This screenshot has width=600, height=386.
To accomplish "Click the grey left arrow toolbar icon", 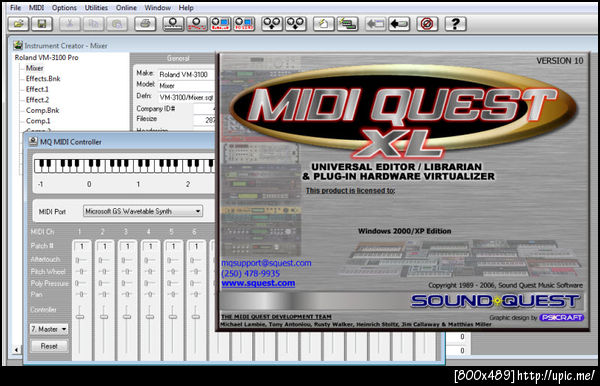I will [x=375, y=24].
